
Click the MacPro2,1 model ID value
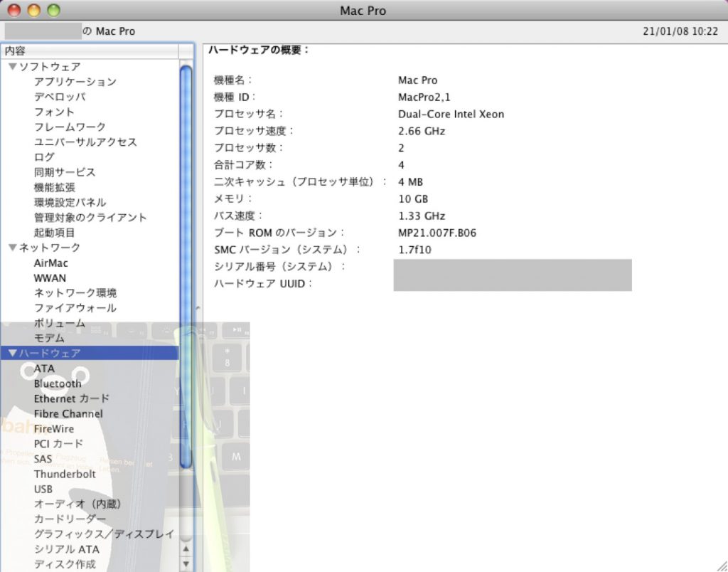click(x=424, y=97)
